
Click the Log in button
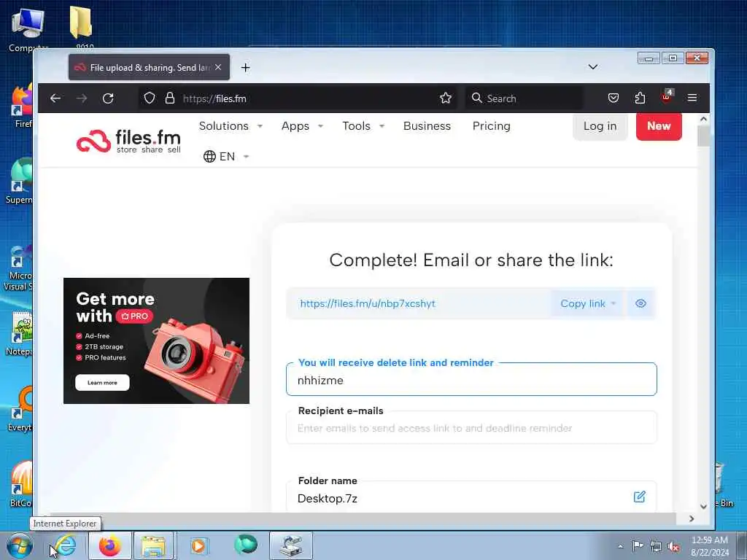(600, 126)
